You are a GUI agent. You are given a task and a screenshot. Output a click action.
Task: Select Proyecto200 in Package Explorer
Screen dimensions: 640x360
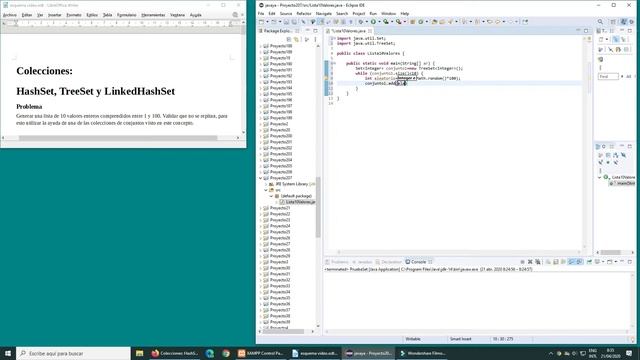281,136
